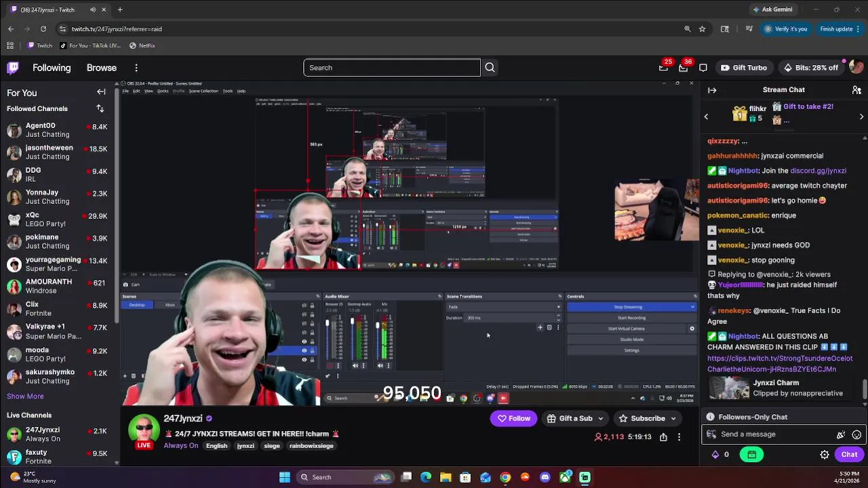Screen dimensions: 868x488
Task: Follow the 247Jynxzi channel
Action: (514, 418)
